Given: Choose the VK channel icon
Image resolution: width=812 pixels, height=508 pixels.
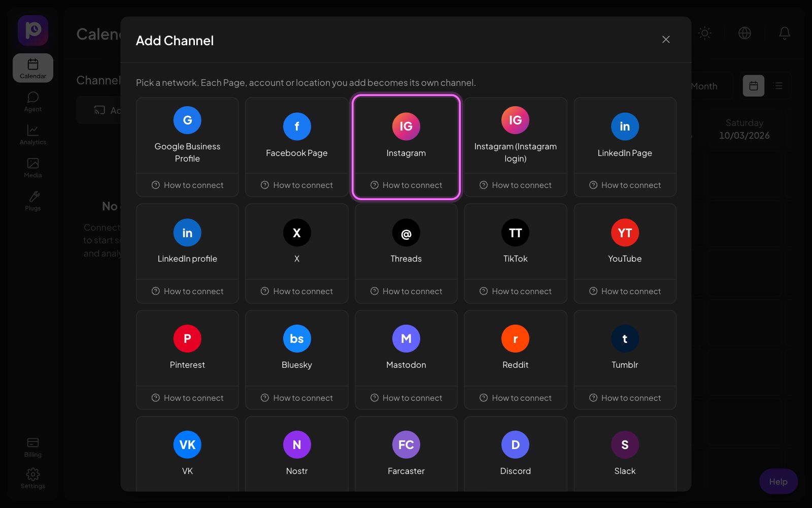Looking at the screenshot, I should (x=187, y=445).
